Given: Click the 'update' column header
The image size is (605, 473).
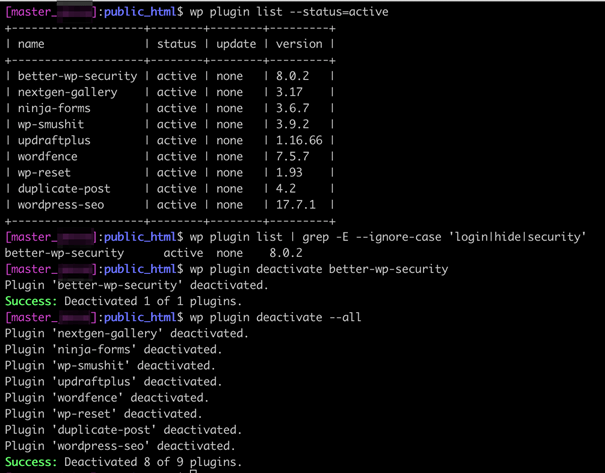Looking at the screenshot, I should coord(236,44).
